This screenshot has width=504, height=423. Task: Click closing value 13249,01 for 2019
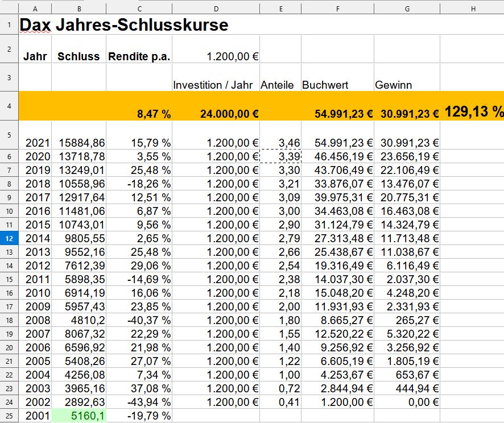tap(79, 170)
